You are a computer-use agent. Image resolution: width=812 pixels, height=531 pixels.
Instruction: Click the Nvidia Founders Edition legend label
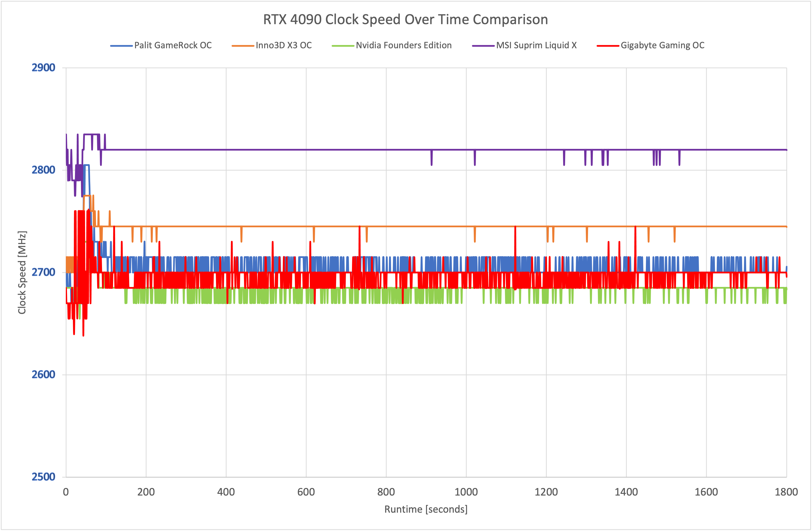(403, 45)
